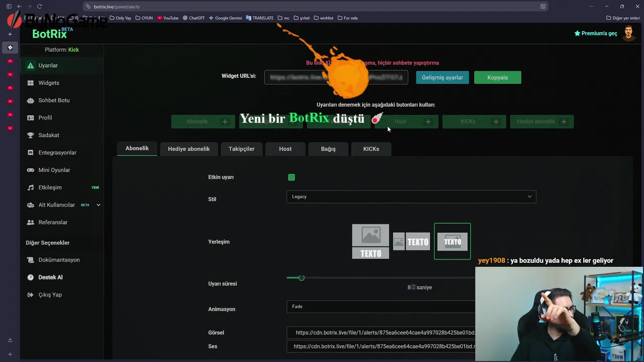Select image-above-text layout option
Image resolution: width=644 pixels, height=362 pixels.
tap(370, 241)
